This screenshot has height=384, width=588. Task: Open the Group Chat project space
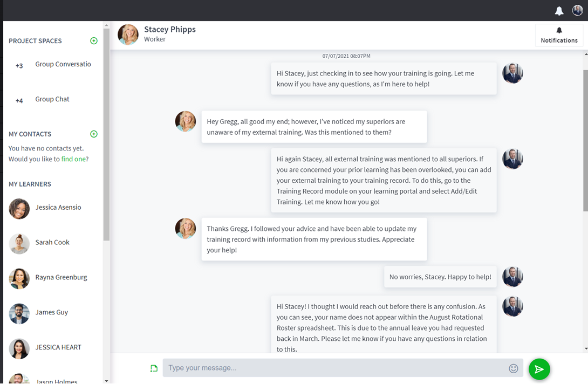click(x=52, y=99)
